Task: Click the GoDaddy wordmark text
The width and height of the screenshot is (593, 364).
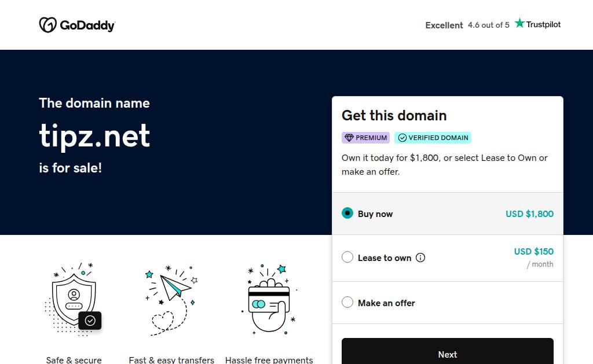Action: 87,25
